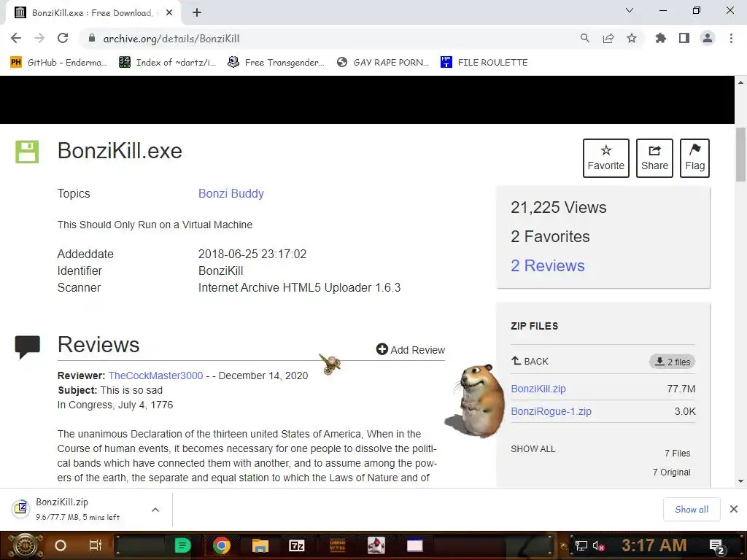Viewport: 747px width, 560px height.
Task: Open the Bonzi Buddy topic link
Action: 231,193
